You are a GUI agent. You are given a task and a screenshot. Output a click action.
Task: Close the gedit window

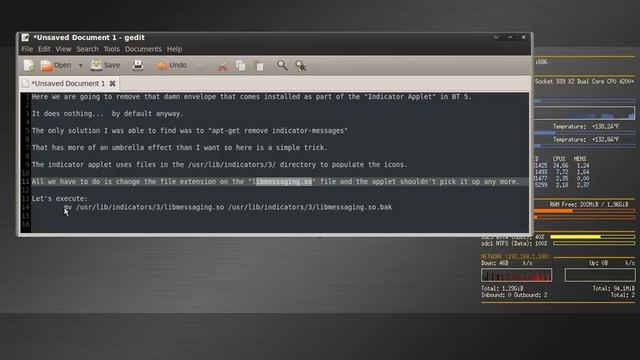click(x=524, y=38)
